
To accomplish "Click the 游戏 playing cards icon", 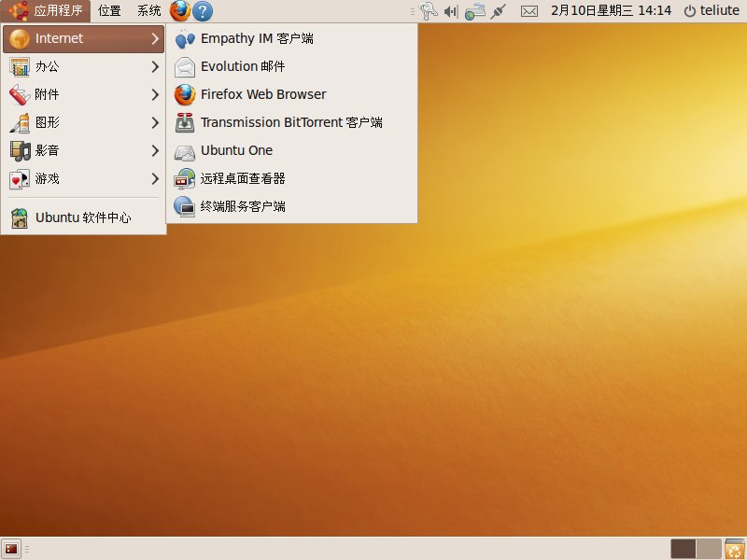I will [x=20, y=179].
